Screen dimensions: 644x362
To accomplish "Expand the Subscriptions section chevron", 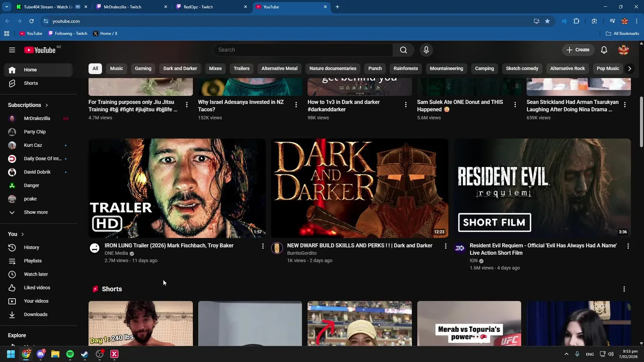I will tap(46, 105).
